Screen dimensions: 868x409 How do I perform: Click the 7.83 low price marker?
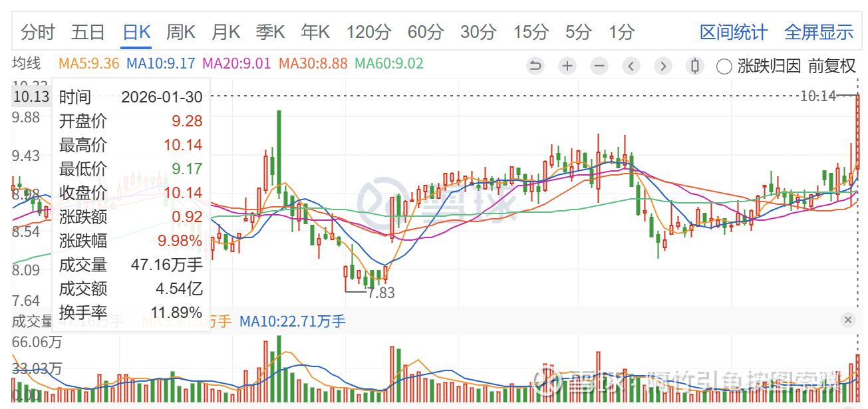[381, 293]
